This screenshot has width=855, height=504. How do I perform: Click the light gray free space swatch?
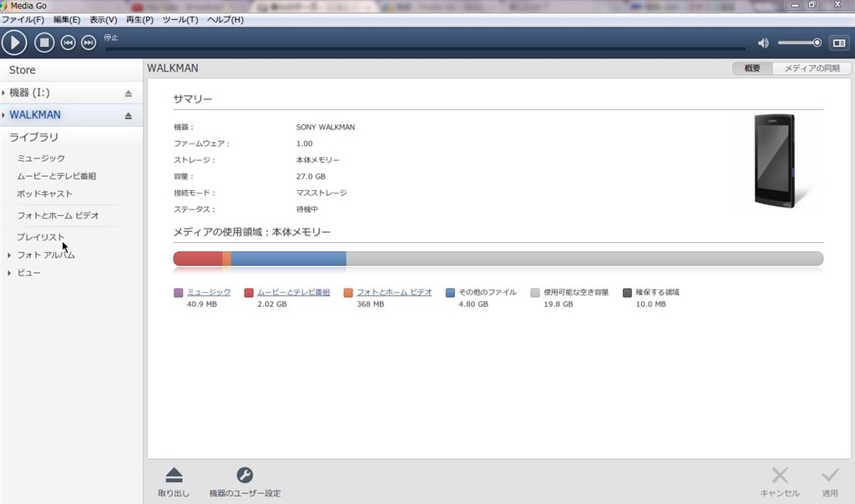coord(535,293)
